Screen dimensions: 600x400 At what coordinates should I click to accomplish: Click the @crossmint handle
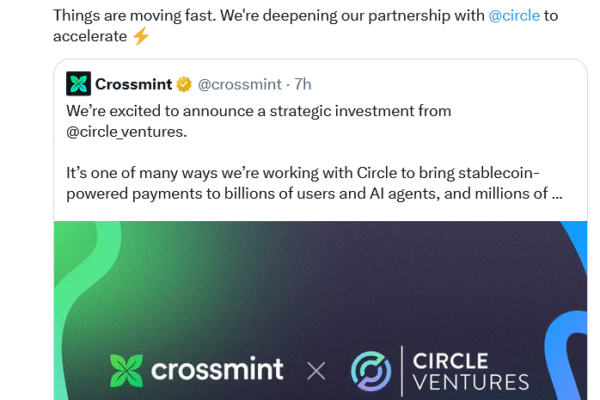[237, 83]
